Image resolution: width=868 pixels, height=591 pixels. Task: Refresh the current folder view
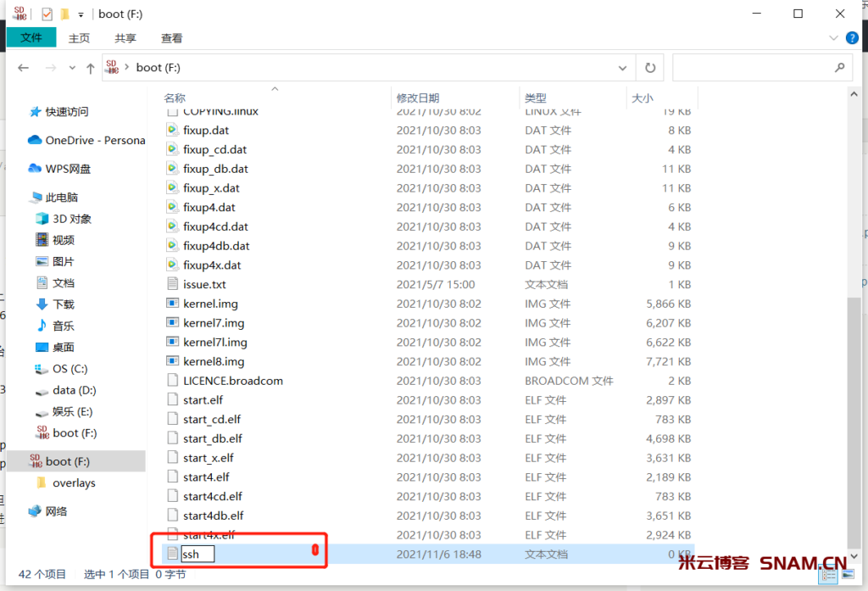(x=649, y=68)
